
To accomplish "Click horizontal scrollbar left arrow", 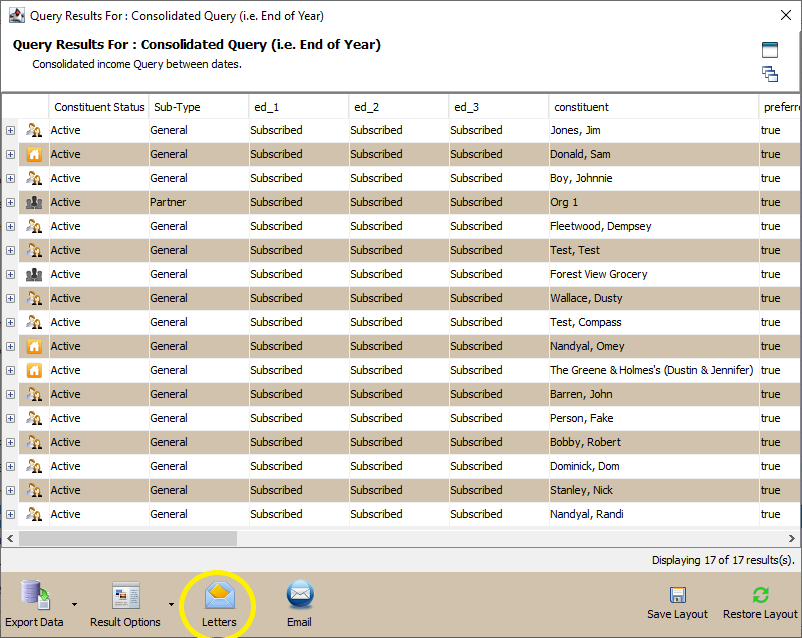I will point(10,538).
